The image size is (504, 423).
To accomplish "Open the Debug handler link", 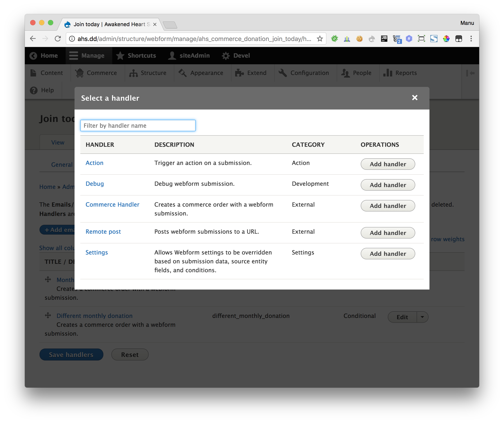I will [x=94, y=184].
